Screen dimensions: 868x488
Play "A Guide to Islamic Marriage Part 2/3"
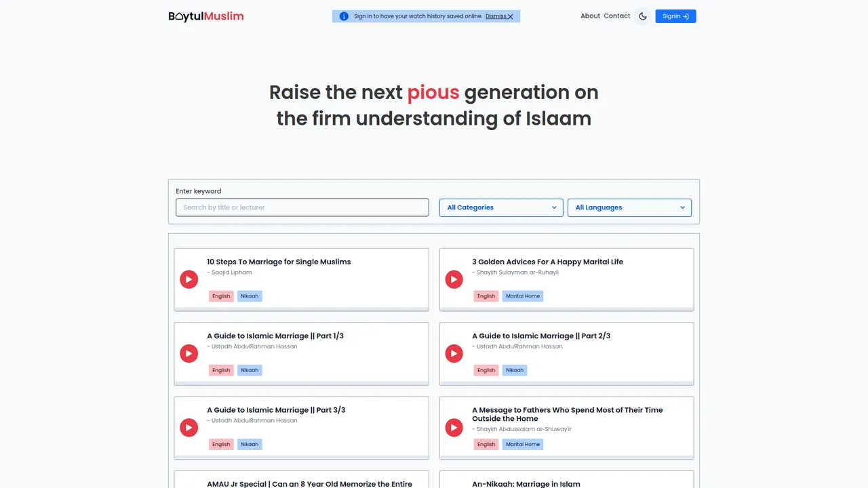[454, 353]
